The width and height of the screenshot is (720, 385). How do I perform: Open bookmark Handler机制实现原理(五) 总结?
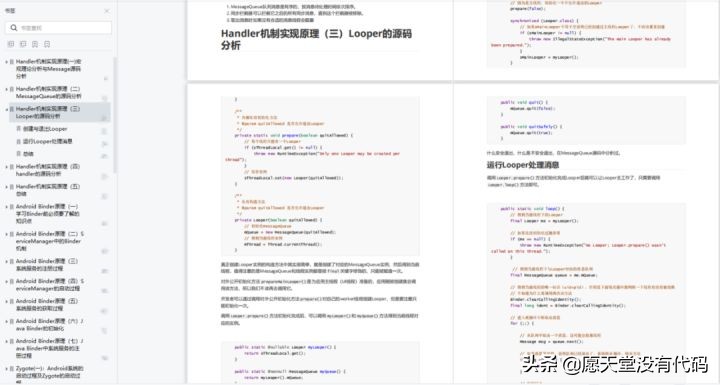[x=48, y=190]
